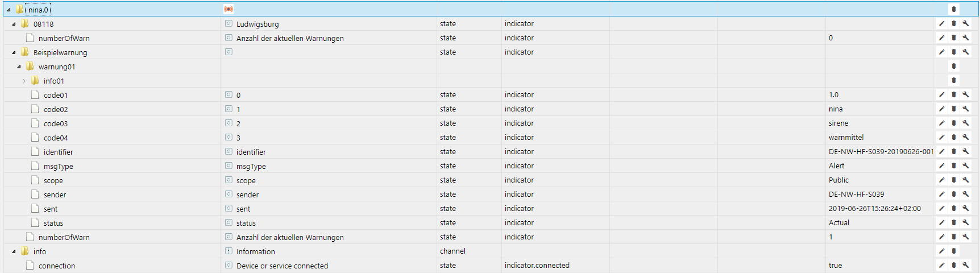This screenshot has width=980, height=273.
Task: Delete the code02 state using trash icon
Action: click(x=954, y=109)
